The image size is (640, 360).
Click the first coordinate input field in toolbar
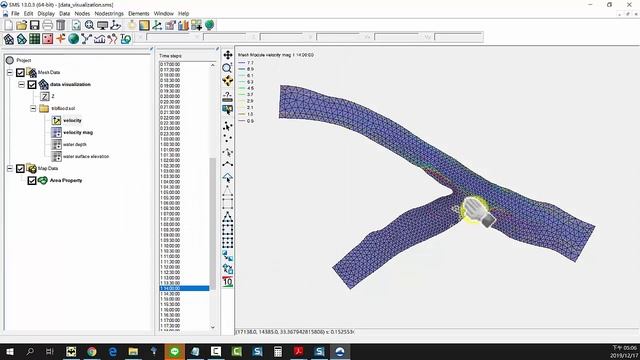click(x=169, y=37)
